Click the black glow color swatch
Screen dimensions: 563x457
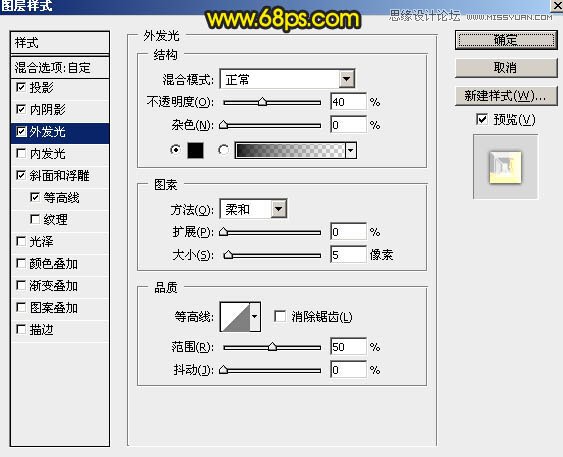pos(195,150)
